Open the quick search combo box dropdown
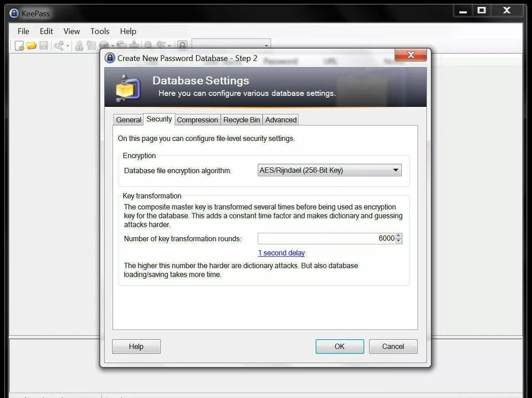 point(266,45)
